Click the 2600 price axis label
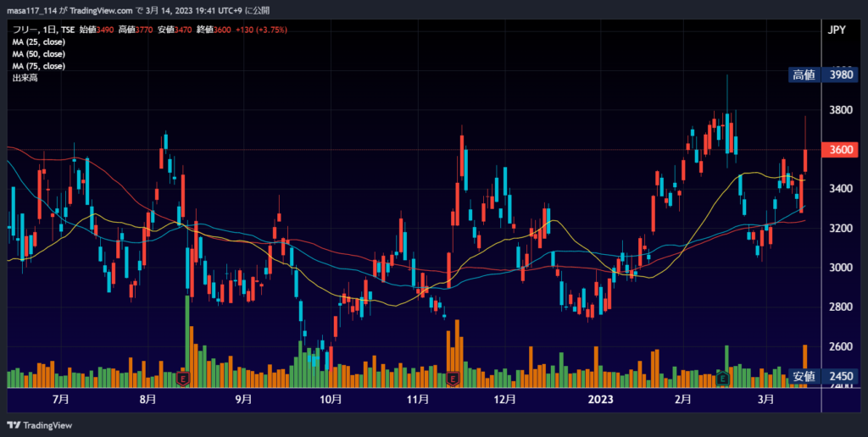The width and height of the screenshot is (868, 437). coord(841,347)
